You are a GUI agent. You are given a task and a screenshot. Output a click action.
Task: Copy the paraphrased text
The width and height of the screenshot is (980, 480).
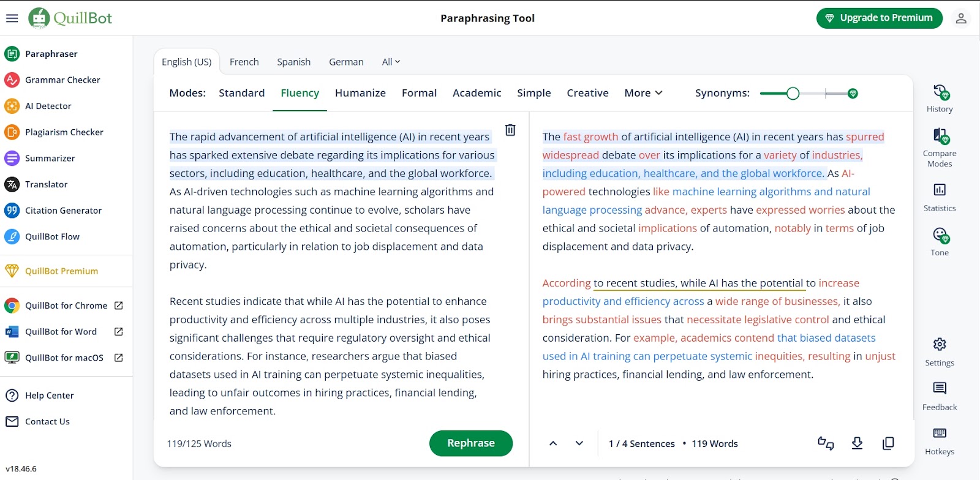tap(888, 443)
